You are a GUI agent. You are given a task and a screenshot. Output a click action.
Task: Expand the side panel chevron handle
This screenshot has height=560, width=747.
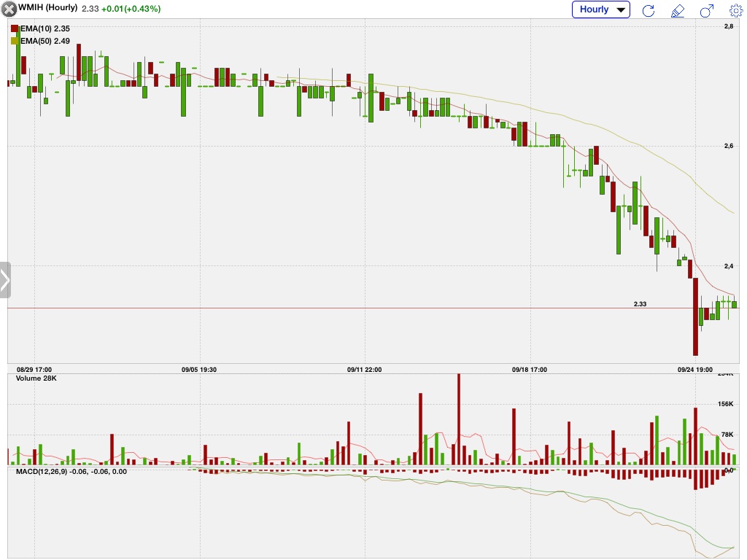click(5, 280)
